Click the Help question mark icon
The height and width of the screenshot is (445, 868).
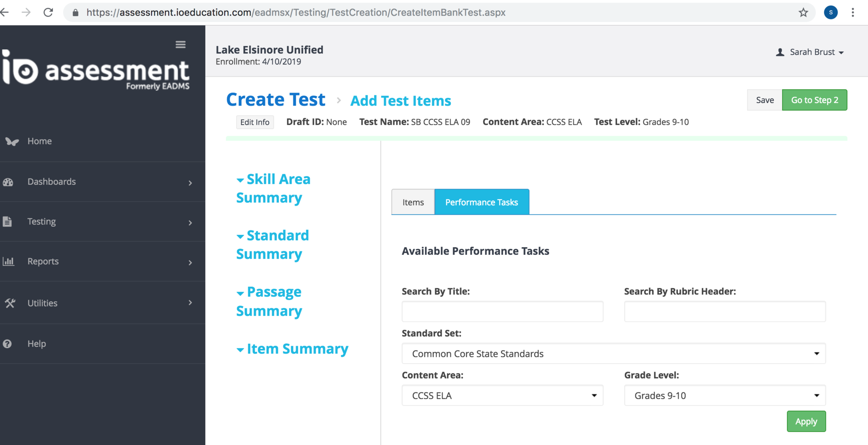[x=7, y=344]
